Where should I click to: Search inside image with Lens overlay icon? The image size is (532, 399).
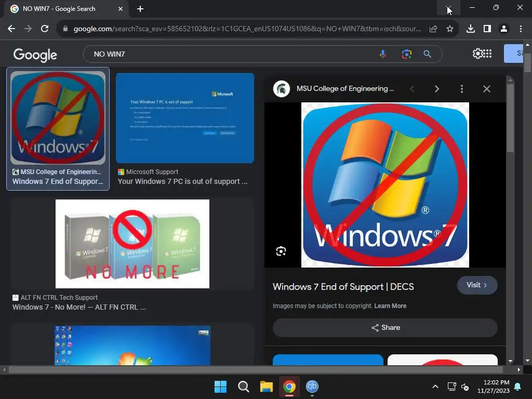pos(281,251)
